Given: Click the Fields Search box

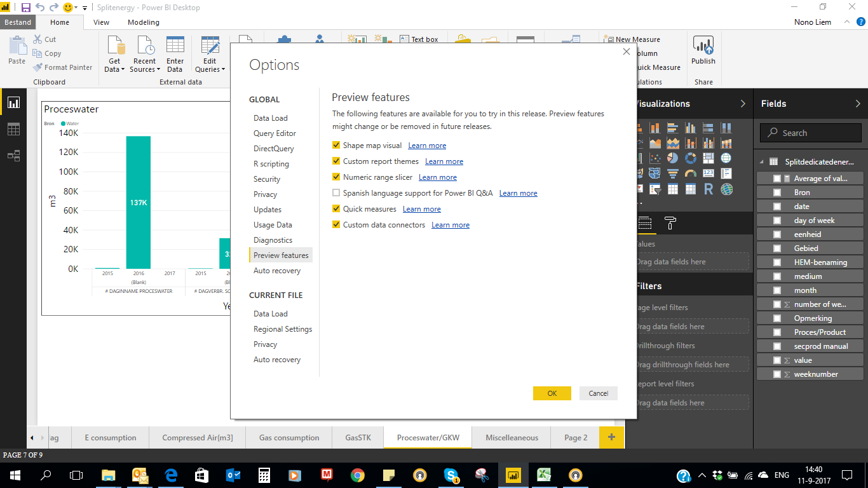Looking at the screenshot, I should click(x=811, y=133).
